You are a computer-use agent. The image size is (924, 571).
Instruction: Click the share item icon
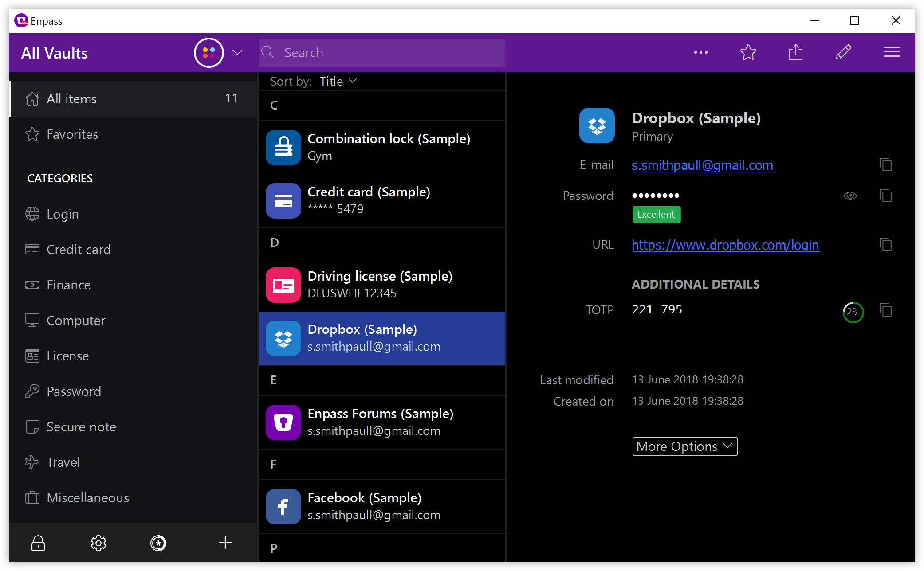796,52
